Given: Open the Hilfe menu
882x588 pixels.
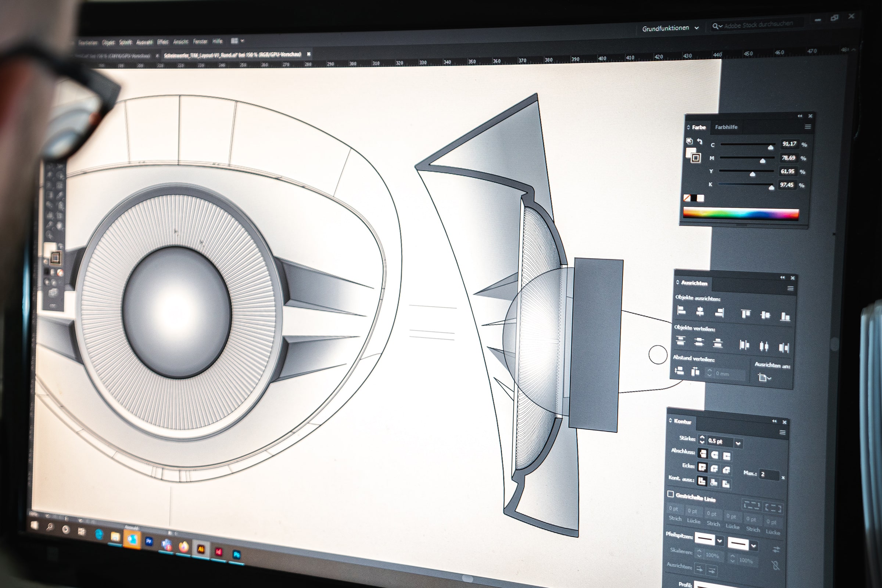Looking at the screenshot, I should (x=217, y=41).
